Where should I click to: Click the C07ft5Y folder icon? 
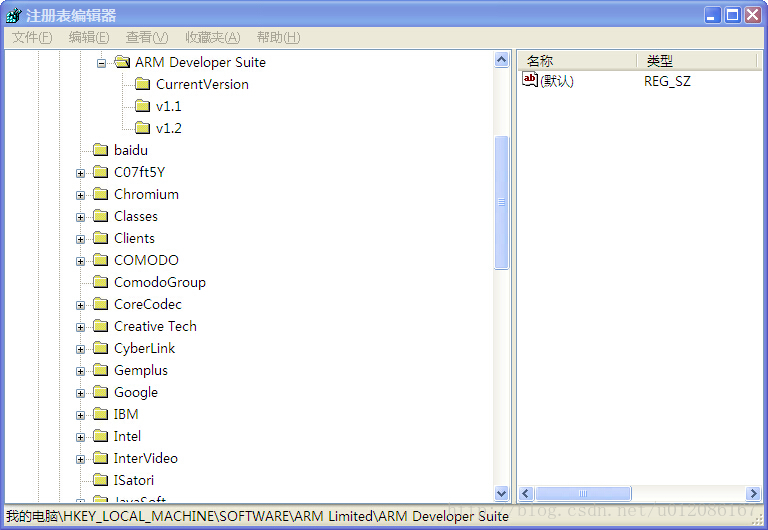[x=100, y=172]
